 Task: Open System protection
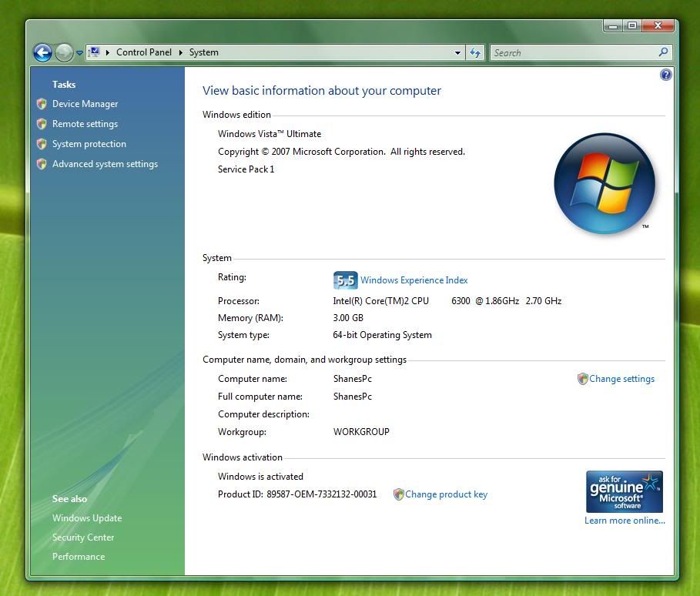pos(89,144)
